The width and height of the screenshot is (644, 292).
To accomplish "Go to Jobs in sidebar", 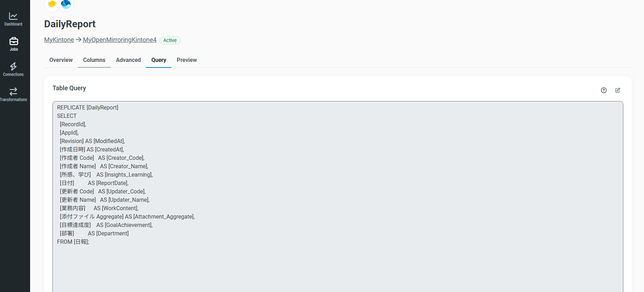I will pos(14,44).
